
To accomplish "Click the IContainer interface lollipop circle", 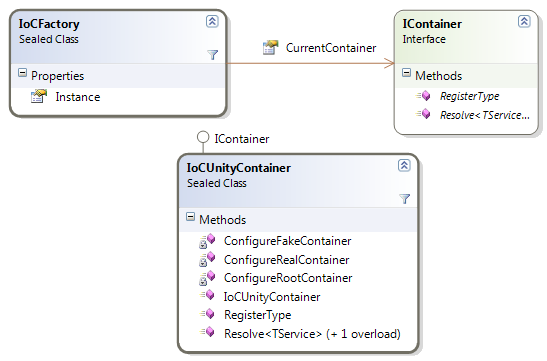I will coord(203,137).
